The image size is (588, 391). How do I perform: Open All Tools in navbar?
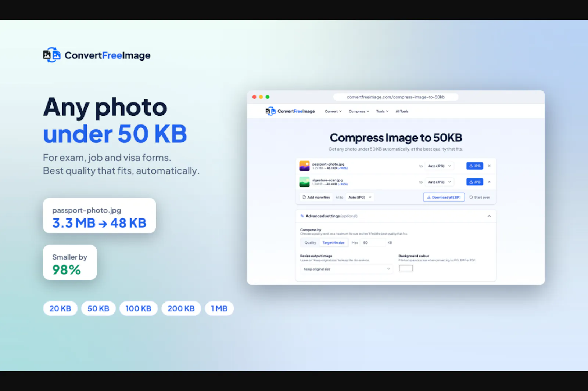click(x=402, y=111)
